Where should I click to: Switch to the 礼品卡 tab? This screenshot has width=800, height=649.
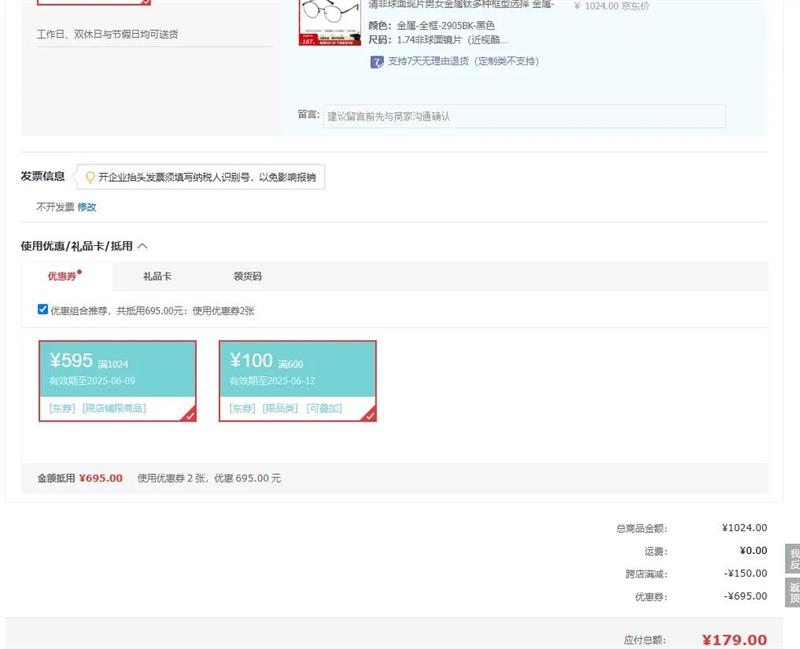point(157,276)
